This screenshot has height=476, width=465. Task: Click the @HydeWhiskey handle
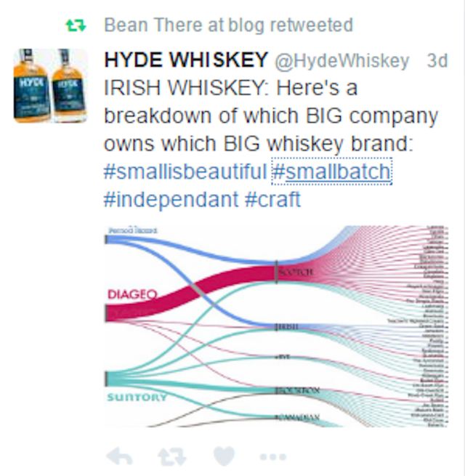click(341, 61)
